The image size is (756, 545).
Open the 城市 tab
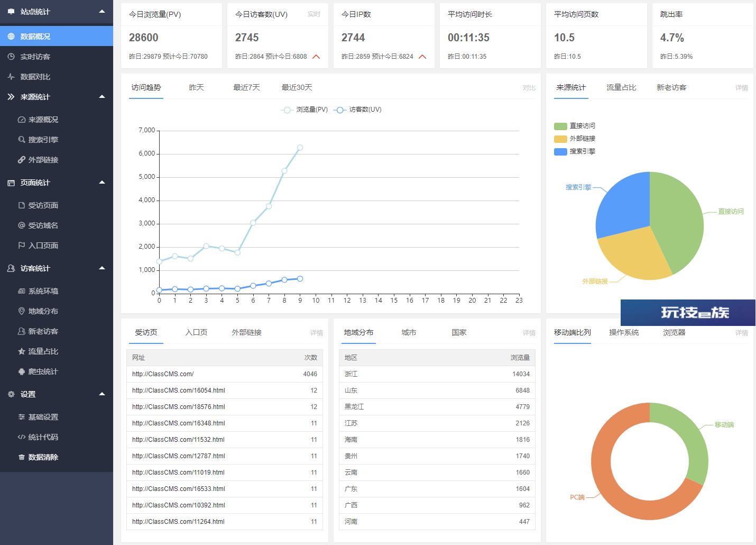pos(409,332)
